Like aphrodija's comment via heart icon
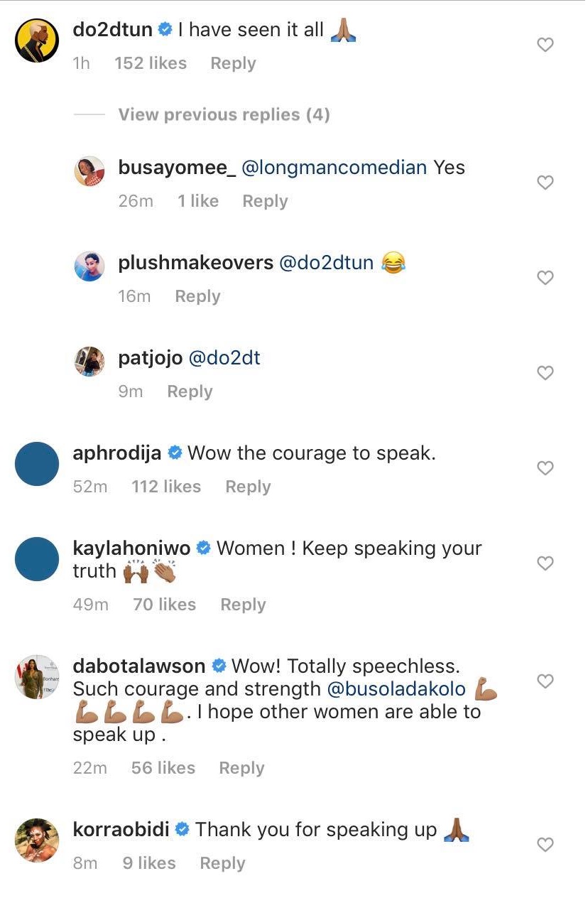 coord(545,469)
